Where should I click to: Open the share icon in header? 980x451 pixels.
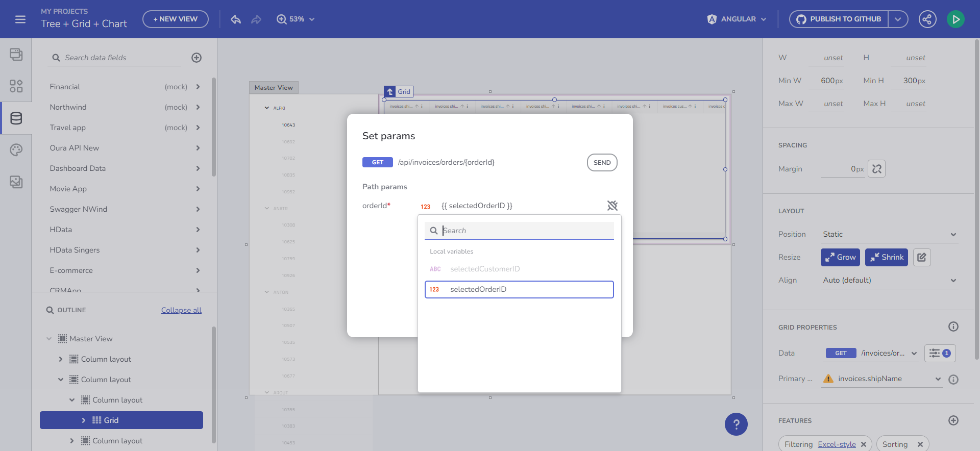point(927,19)
